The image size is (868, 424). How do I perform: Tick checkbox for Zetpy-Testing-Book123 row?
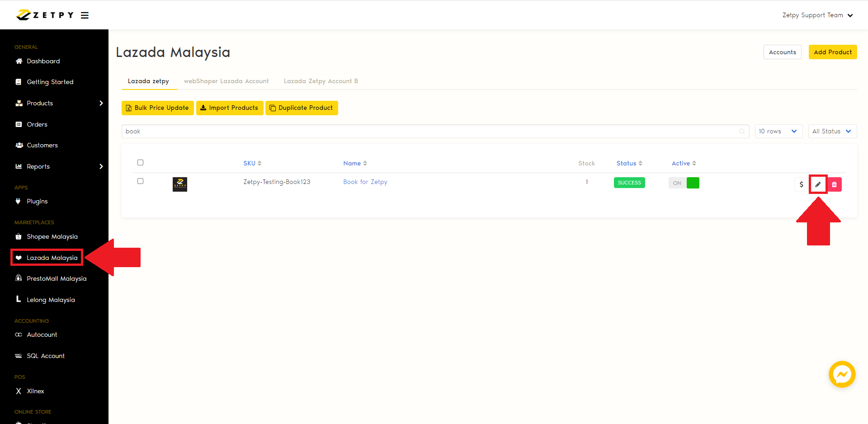coord(140,181)
